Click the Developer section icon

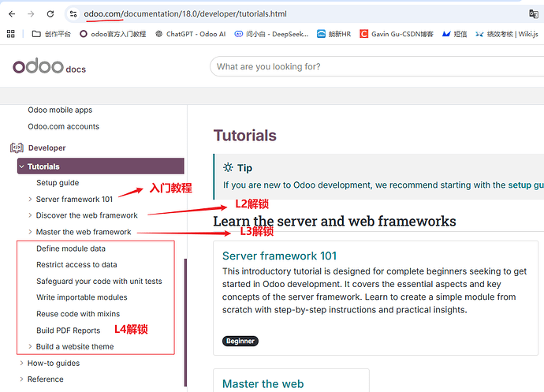[17, 148]
